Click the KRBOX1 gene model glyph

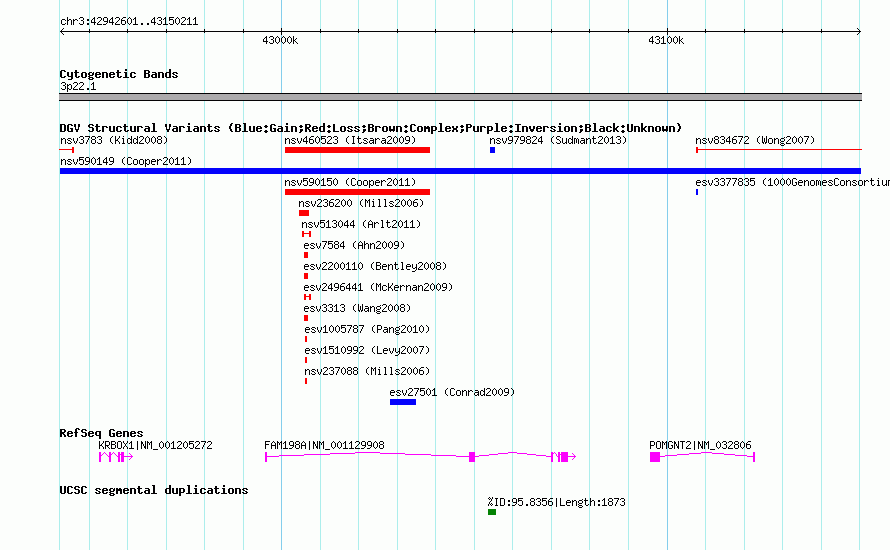(x=116, y=457)
